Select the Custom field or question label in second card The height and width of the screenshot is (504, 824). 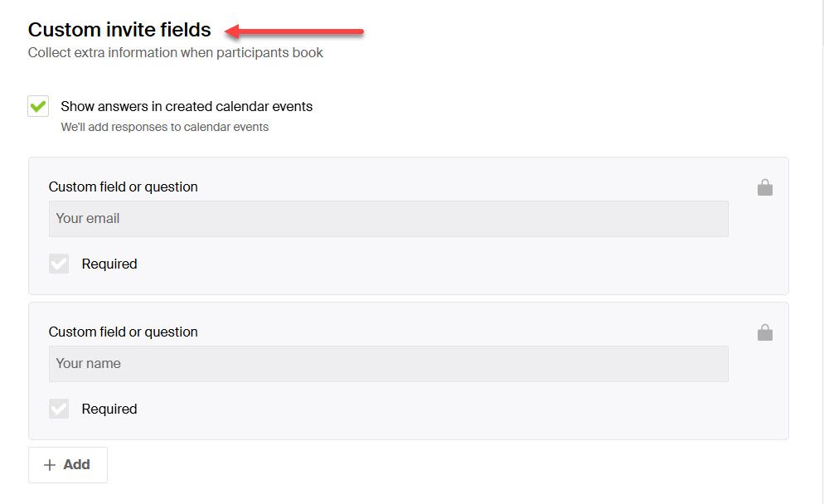123,332
